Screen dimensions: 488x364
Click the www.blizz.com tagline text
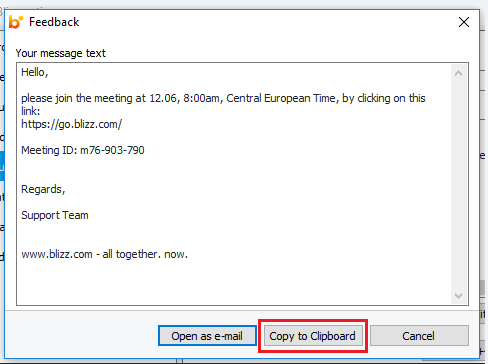pos(104,254)
